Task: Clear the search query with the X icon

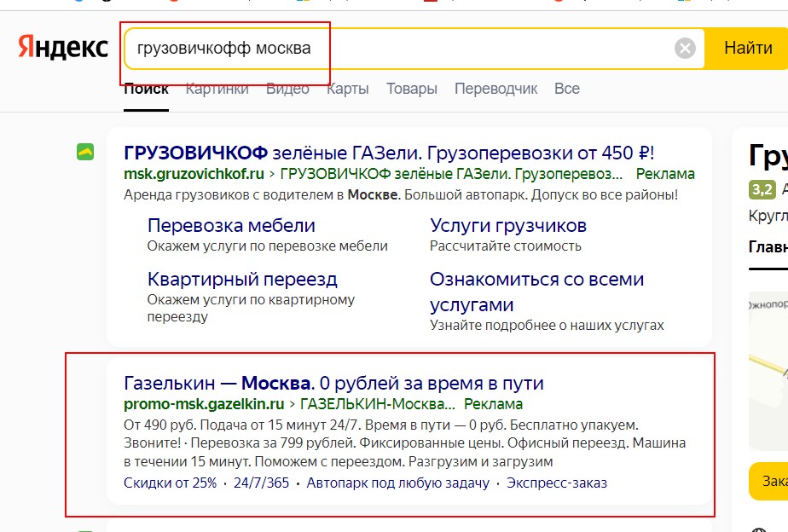Action: [x=685, y=49]
